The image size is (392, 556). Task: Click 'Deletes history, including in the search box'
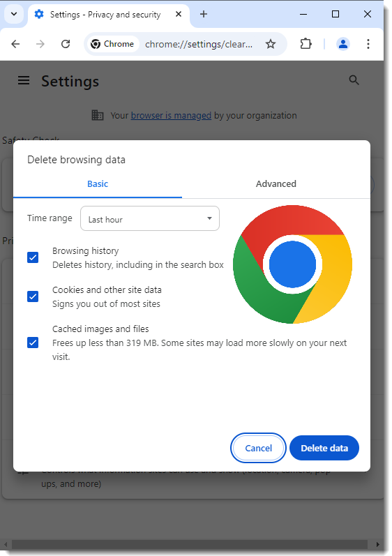(x=138, y=265)
